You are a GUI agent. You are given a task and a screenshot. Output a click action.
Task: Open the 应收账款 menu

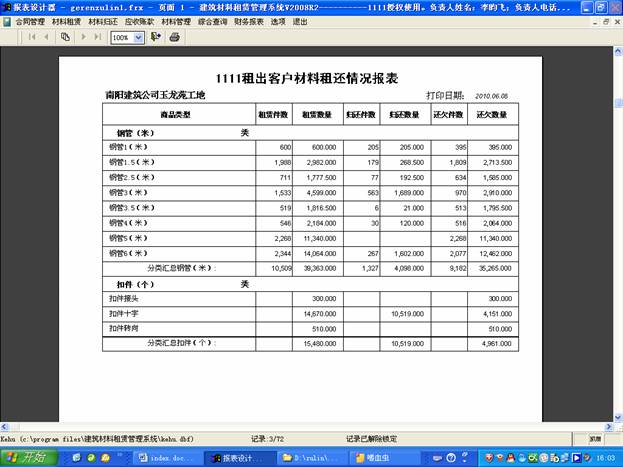tap(139, 20)
